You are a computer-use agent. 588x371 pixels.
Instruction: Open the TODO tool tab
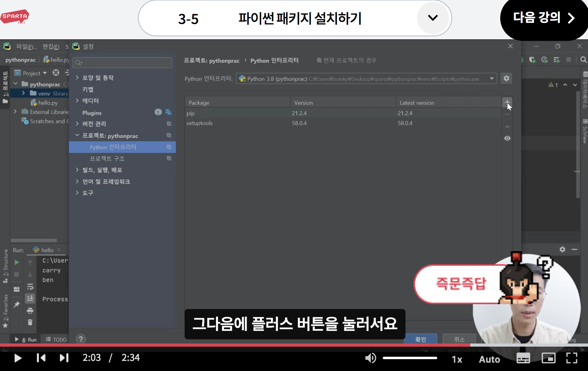click(x=56, y=339)
